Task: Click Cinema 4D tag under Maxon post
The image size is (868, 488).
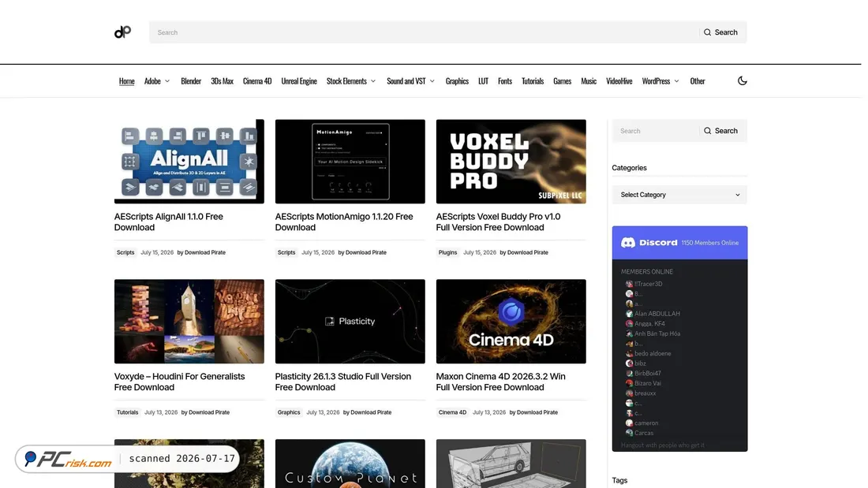Action: point(452,412)
